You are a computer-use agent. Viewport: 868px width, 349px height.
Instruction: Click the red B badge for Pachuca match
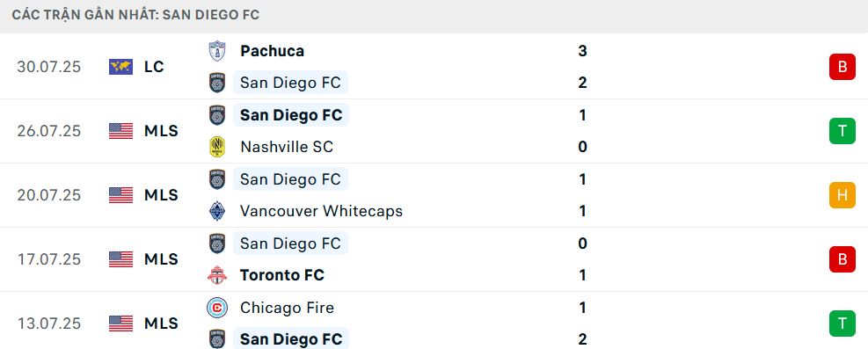click(842, 67)
